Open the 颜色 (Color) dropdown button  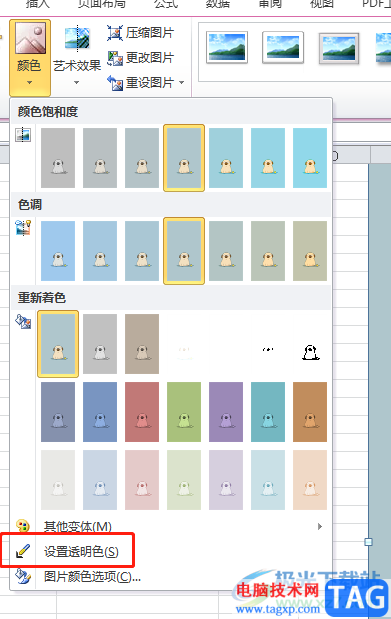(x=30, y=58)
